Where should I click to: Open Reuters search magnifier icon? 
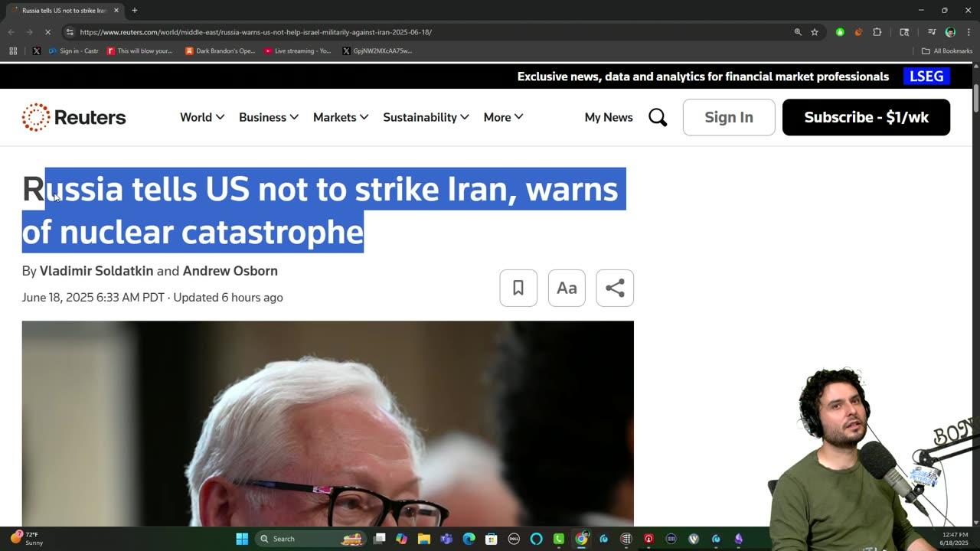pyautogui.click(x=658, y=117)
